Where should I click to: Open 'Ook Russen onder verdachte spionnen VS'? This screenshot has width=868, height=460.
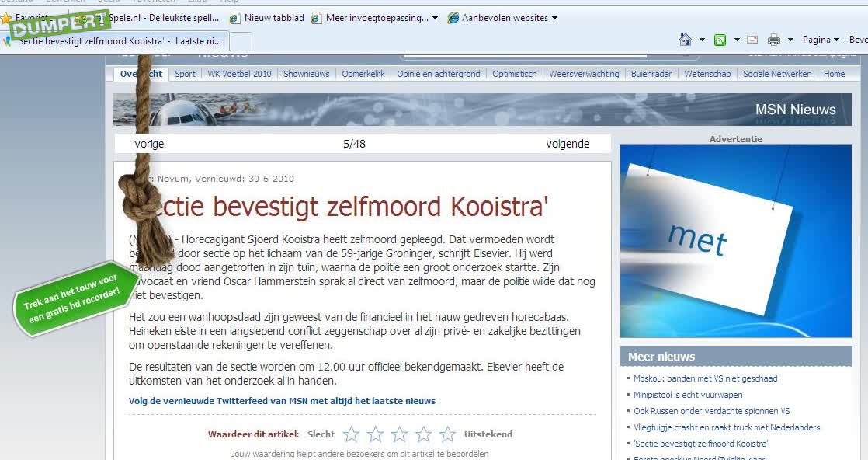pyautogui.click(x=711, y=411)
